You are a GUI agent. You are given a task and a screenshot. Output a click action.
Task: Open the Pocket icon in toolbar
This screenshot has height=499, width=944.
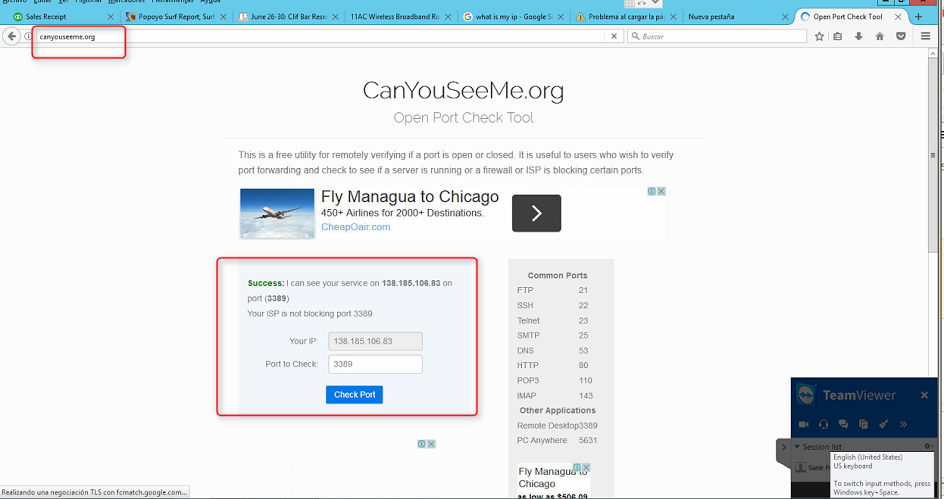(x=901, y=36)
